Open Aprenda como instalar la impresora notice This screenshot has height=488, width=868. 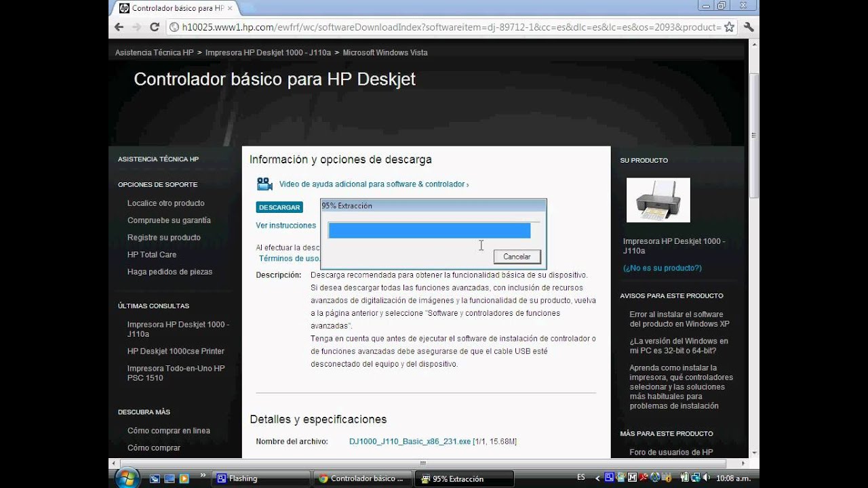[682, 387]
